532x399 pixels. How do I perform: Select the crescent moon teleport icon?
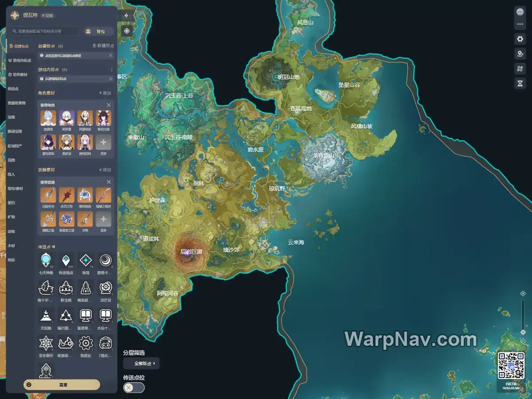(106, 260)
